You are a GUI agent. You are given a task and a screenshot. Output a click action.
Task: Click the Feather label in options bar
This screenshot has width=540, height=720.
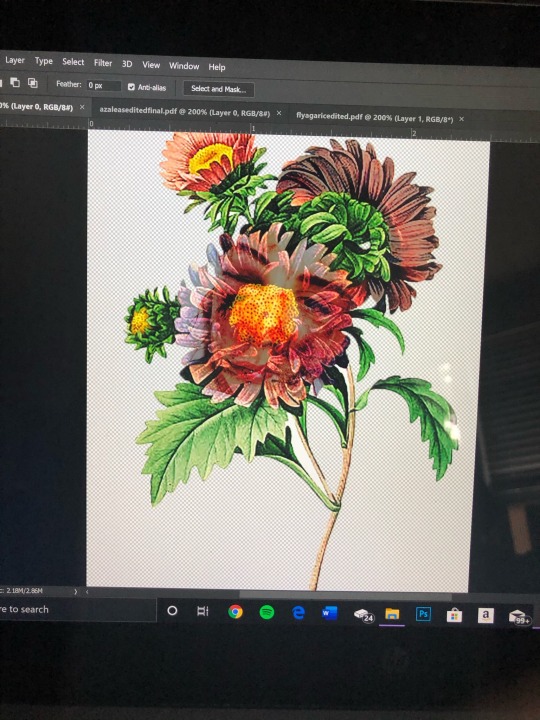point(68,84)
